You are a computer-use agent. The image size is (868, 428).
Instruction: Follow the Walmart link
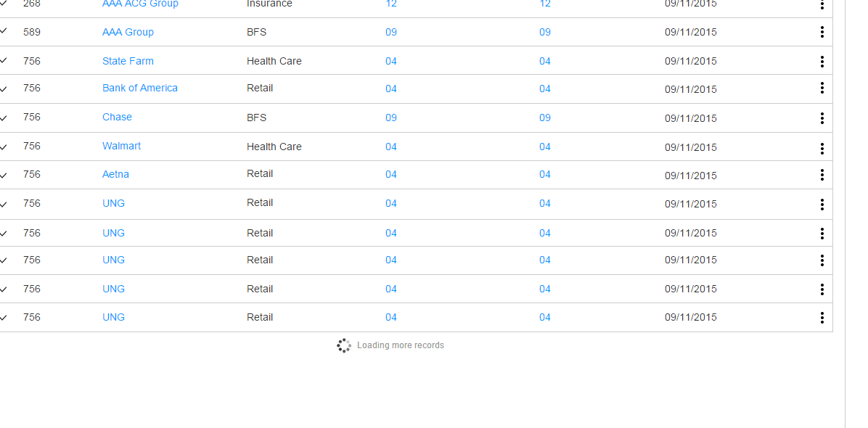(121, 146)
